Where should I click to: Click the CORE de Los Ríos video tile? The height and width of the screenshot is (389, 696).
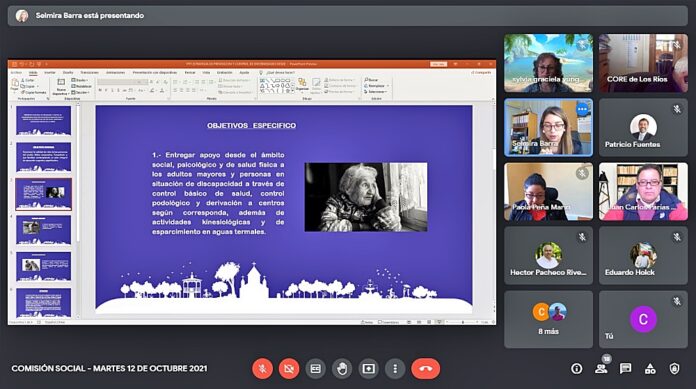point(643,63)
